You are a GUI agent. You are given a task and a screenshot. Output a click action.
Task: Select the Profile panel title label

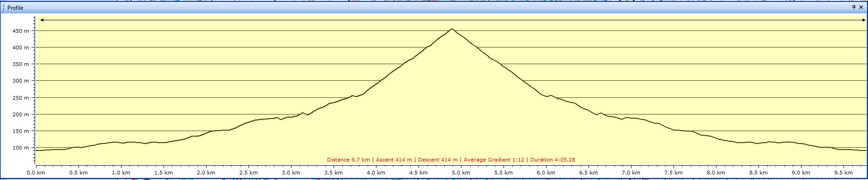tap(15, 8)
